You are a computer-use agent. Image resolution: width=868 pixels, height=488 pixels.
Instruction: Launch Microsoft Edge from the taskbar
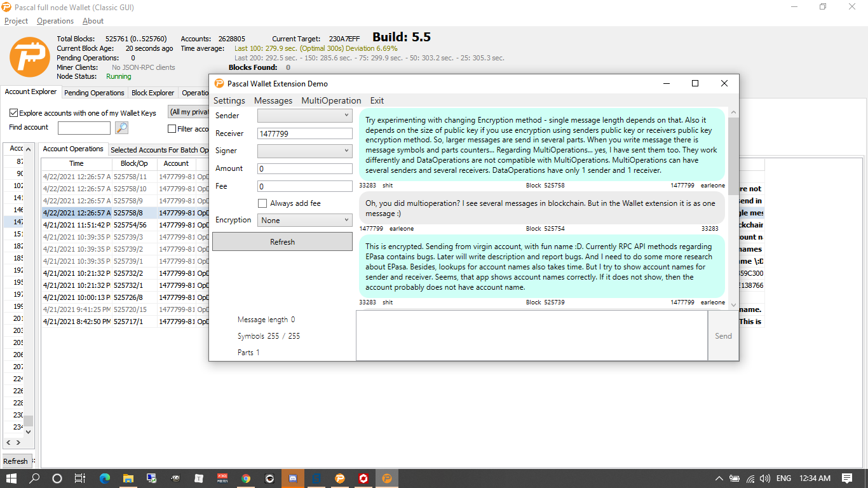click(x=104, y=478)
